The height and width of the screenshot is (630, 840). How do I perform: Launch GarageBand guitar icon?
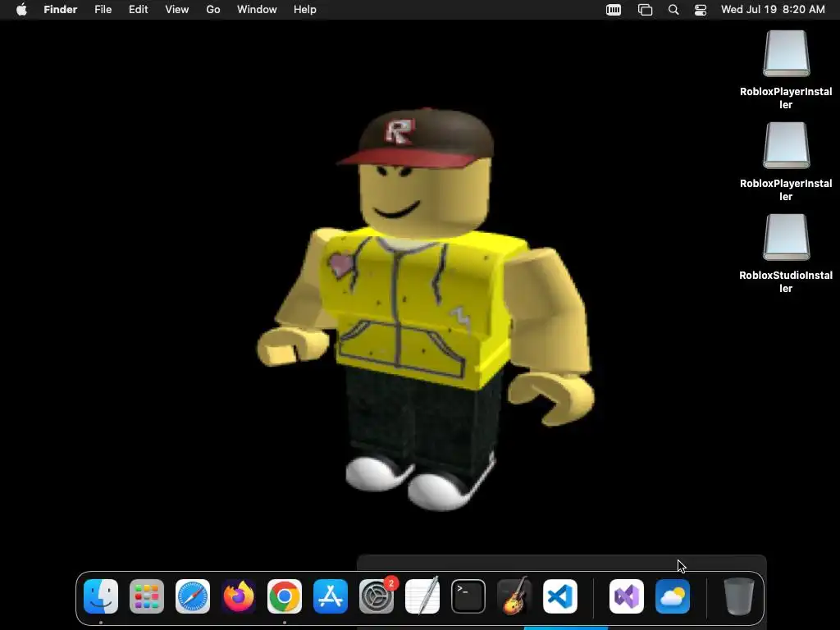coord(514,596)
